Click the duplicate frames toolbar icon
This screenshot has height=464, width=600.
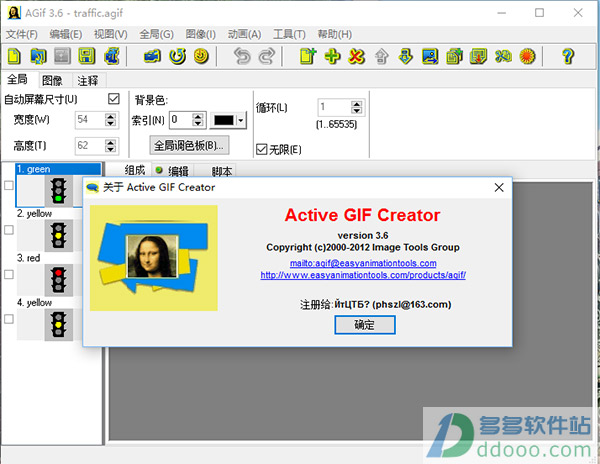point(454,56)
